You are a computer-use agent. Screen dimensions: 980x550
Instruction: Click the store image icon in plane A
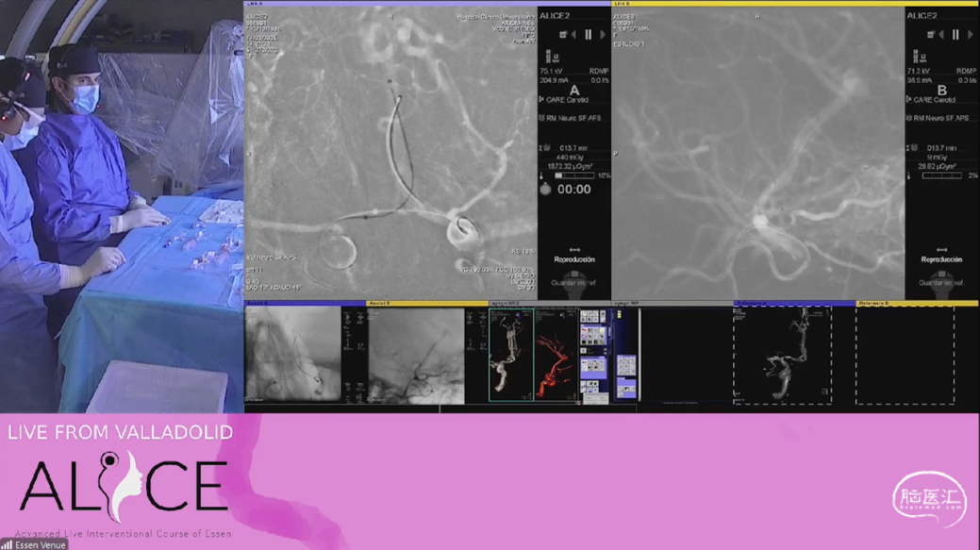pyautogui.click(x=562, y=34)
